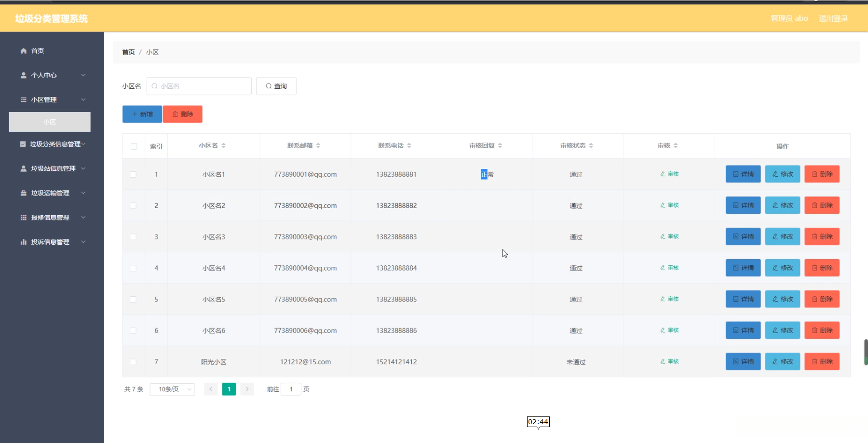Viewport: 868px width, 443px height.
Task: Click the 审核 pencil icon for row 1
Action: click(663, 174)
